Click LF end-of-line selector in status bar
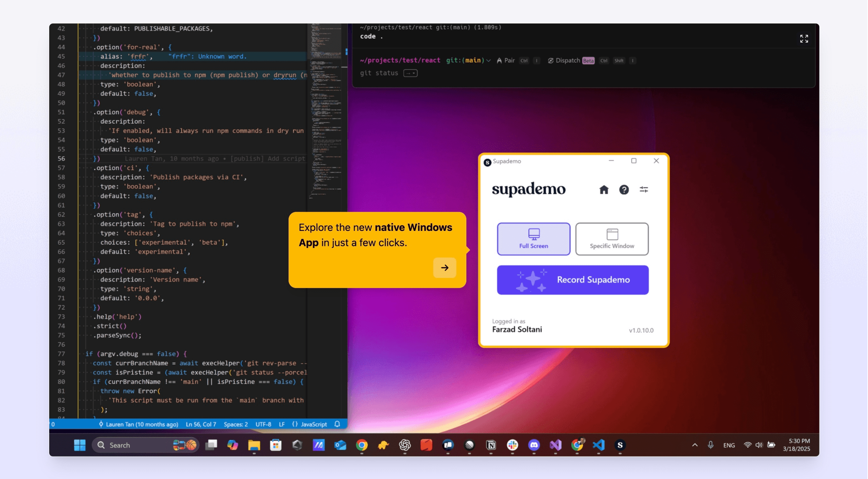Image resolution: width=868 pixels, height=479 pixels. [282, 424]
